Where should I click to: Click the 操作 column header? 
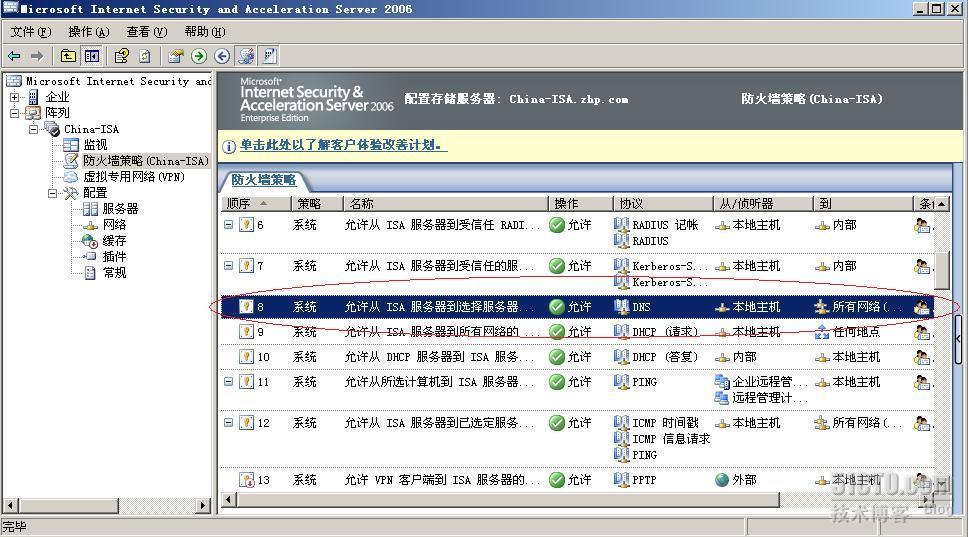(x=580, y=204)
